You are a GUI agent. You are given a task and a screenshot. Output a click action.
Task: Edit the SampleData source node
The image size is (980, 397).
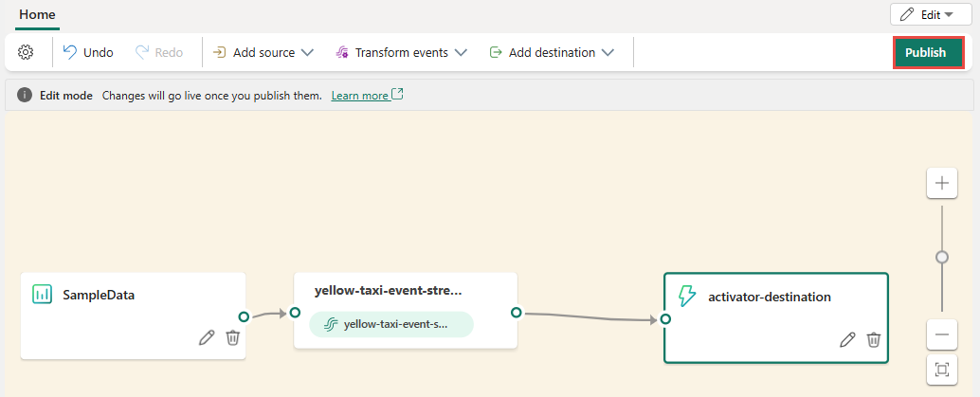[207, 337]
